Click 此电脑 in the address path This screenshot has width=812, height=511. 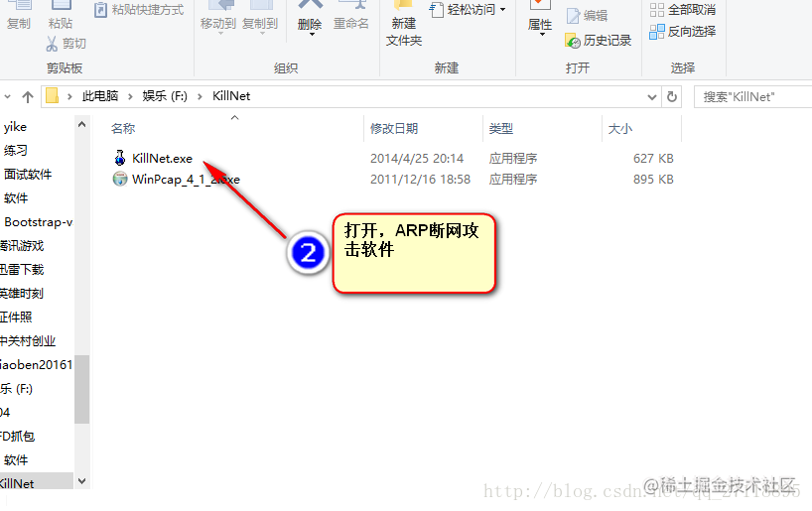point(100,96)
